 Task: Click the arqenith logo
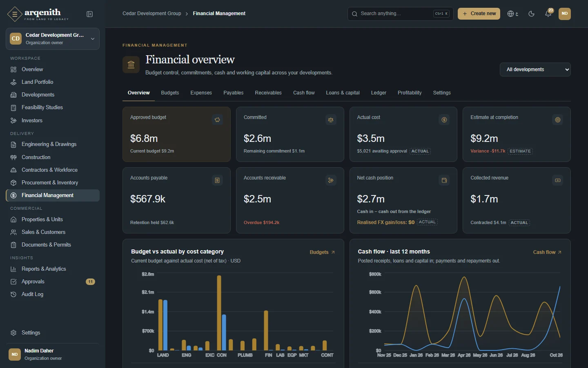point(38,14)
